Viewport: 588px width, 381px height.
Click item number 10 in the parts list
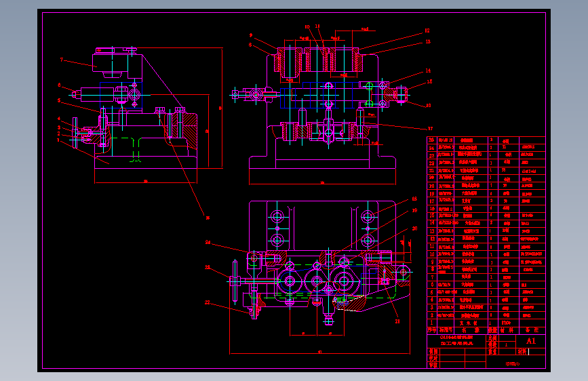pos(431,254)
